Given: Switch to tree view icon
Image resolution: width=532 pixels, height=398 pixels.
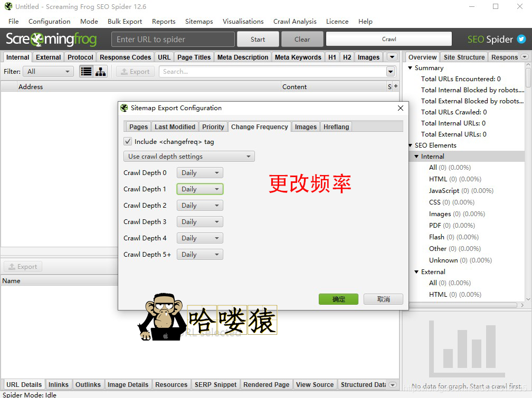Looking at the screenshot, I should click(100, 72).
